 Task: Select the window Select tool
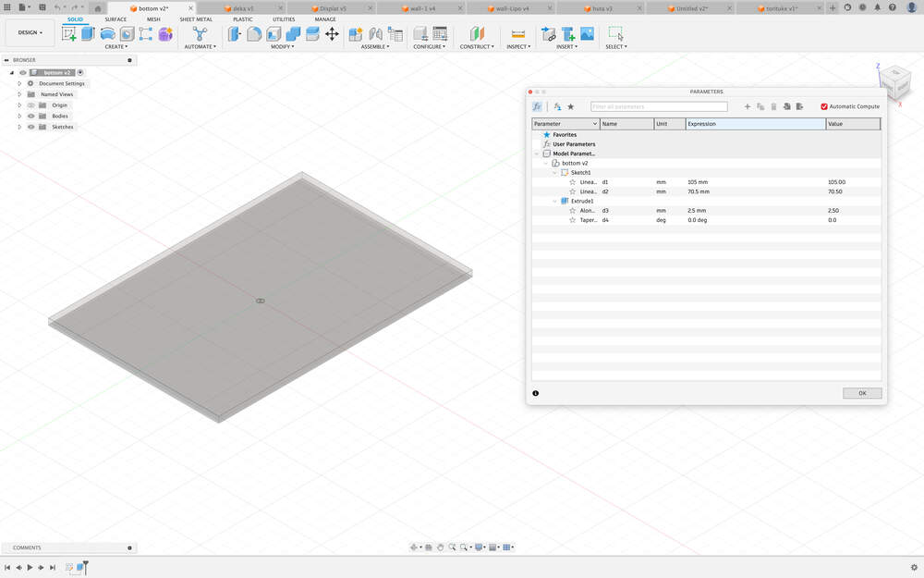(x=615, y=33)
